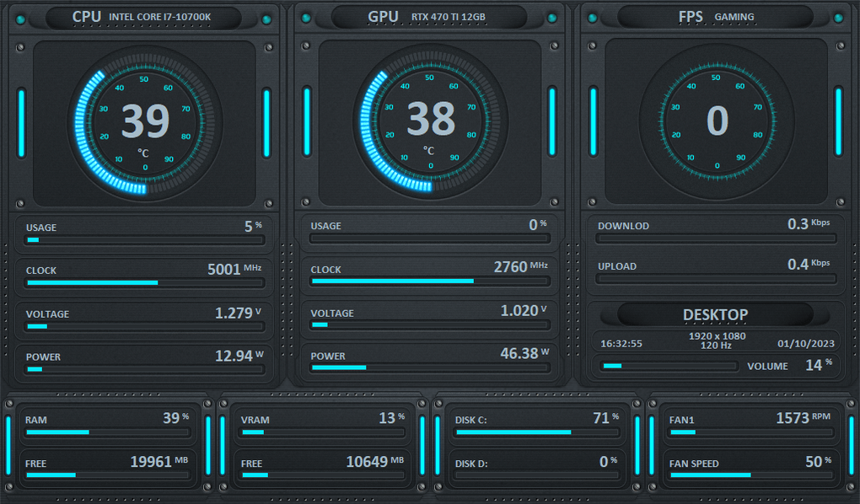Viewport: 860px width, 504px height.
Task: Click the GPU POWER 46.38 W meter
Action: pos(430,367)
